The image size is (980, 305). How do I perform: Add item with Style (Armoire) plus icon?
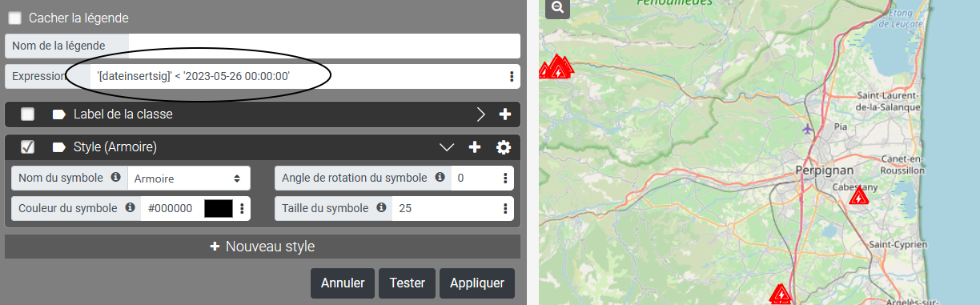point(475,147)
